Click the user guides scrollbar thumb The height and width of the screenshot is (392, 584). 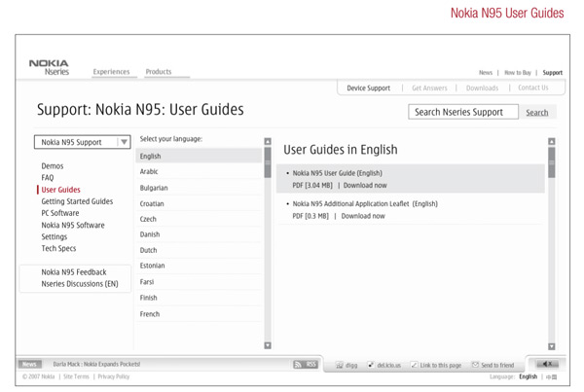tap(552, 162)
